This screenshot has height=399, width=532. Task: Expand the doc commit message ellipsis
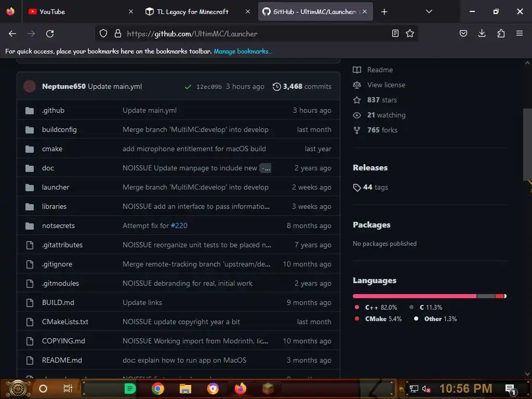pyautogui.click(x=265, y=168)
